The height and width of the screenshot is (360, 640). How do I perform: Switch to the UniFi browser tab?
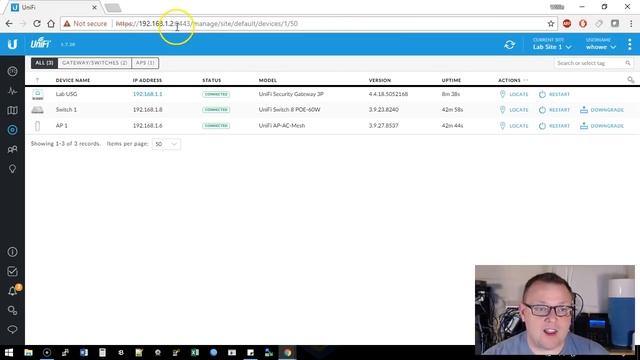[x=52, y=7]
